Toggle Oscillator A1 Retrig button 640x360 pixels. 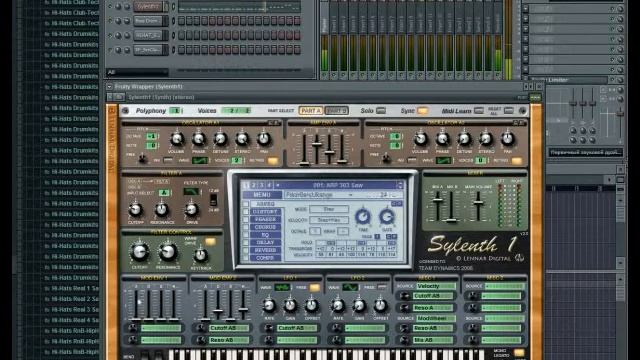(273, 160)
